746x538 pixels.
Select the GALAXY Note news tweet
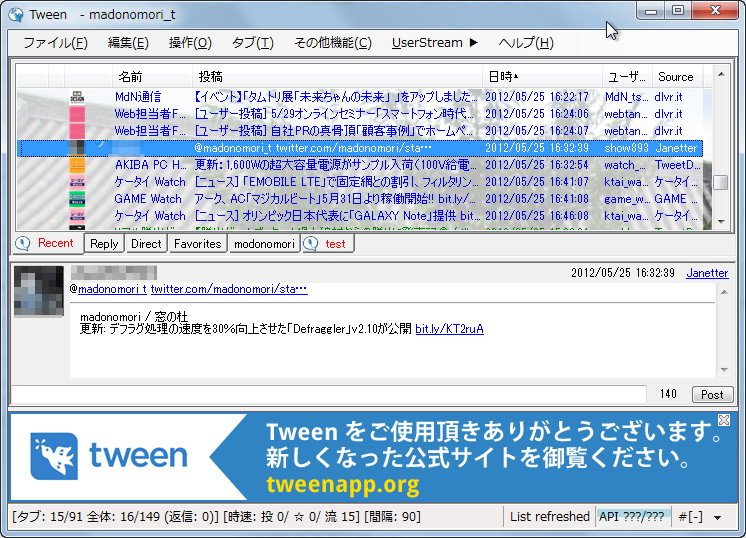tap(337, 216)
